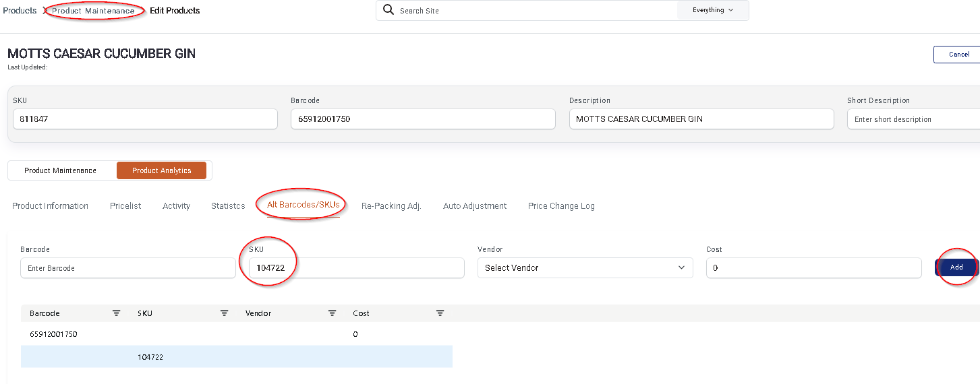Select the Alt Barcodes/SKUs tab
Image resolution: width=980 pixels, height=384 pixels.
(304, 205)
